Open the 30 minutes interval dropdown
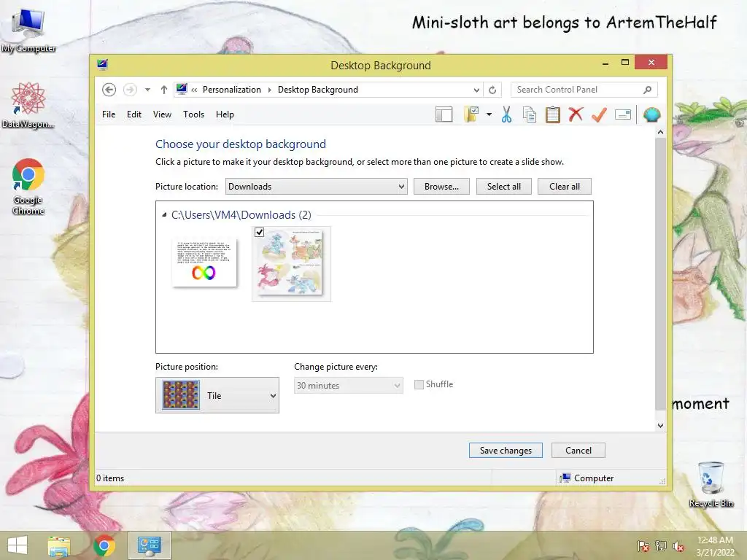This screenshot has height=560, width=747. pos(348,385)
